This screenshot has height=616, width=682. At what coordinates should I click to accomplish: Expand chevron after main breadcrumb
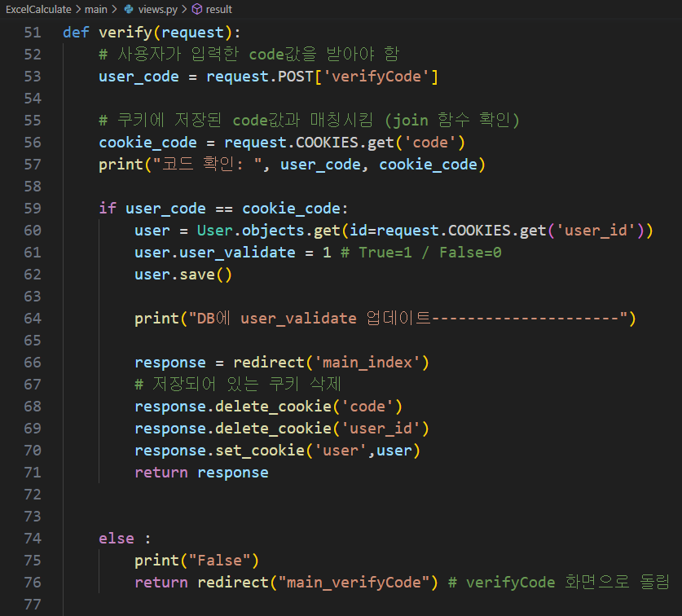point(114,9)
